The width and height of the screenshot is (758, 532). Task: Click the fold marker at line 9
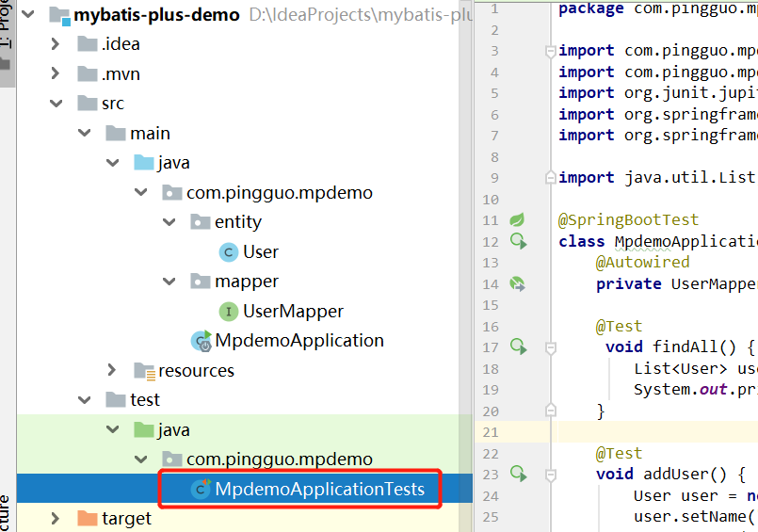(550, 178)
